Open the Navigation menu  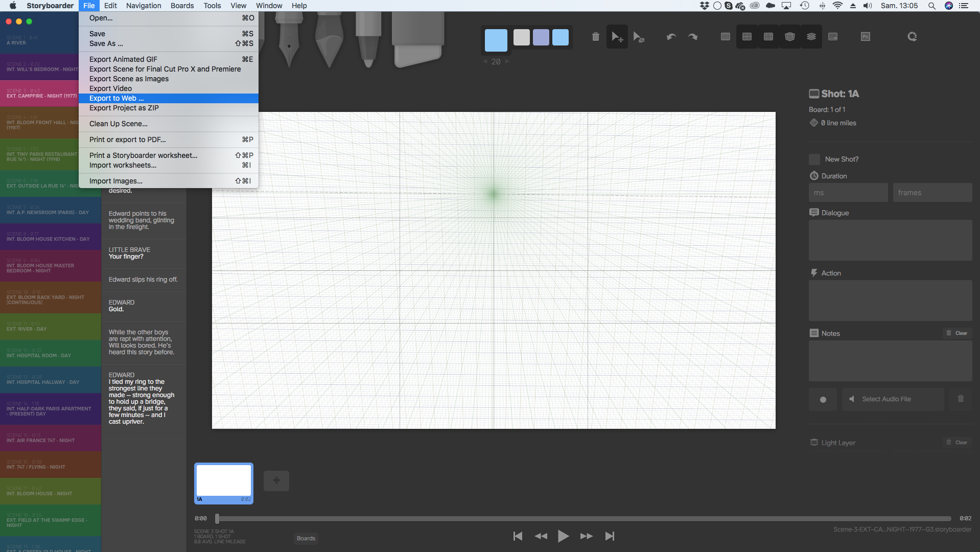pos(144,6)
